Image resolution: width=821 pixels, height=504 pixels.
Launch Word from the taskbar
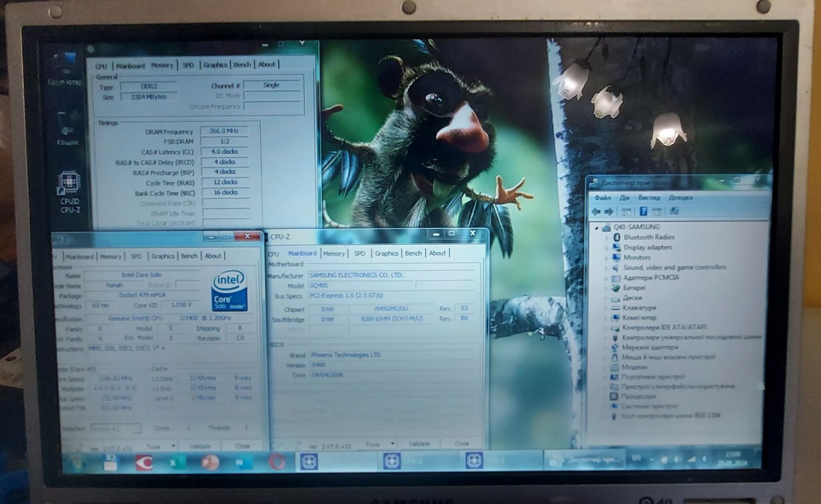pos(241,462)
